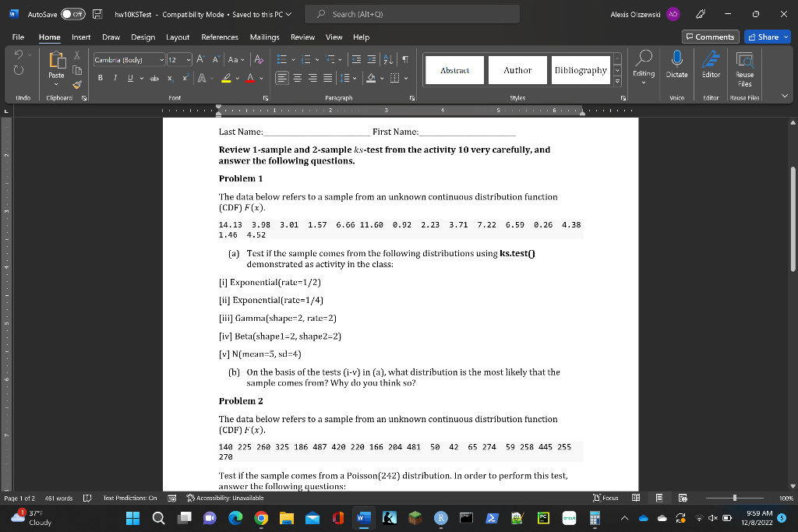Toggle AutoSave switch
The image size is (798, 532).
point(73,14)
